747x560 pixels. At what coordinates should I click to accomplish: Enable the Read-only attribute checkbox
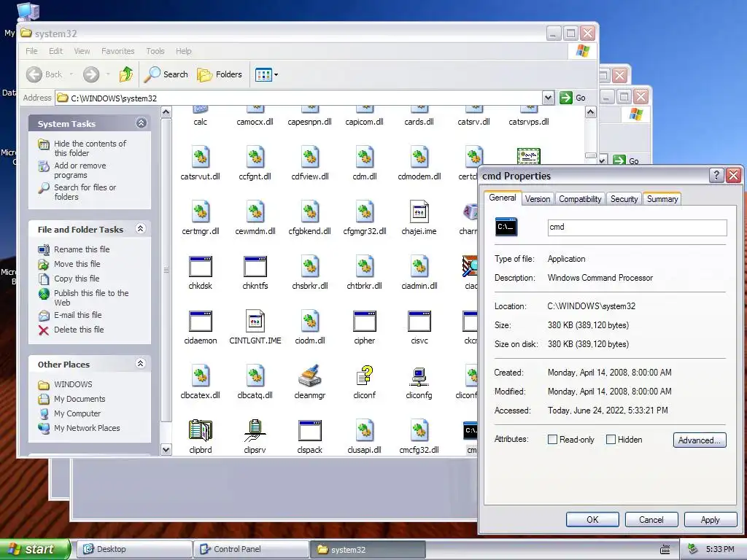pos(553,440)
